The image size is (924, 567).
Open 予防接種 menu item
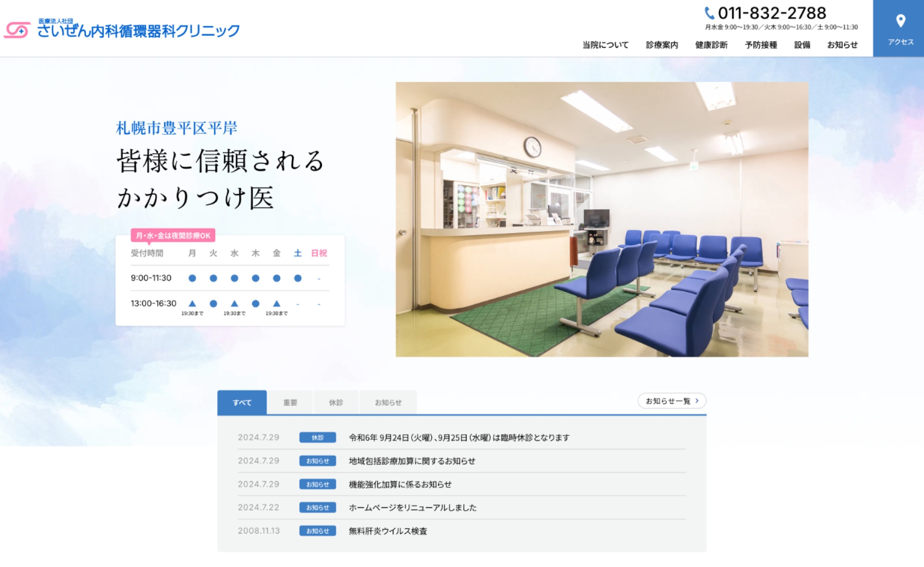pyautogui.click(x=760, y=45)
